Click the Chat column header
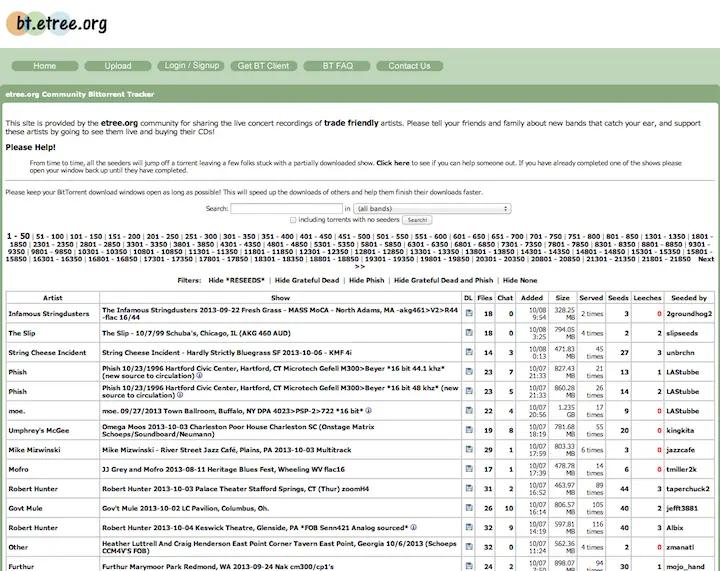Image resolution: width=720 pixels, height=571 pixels. 505,298
